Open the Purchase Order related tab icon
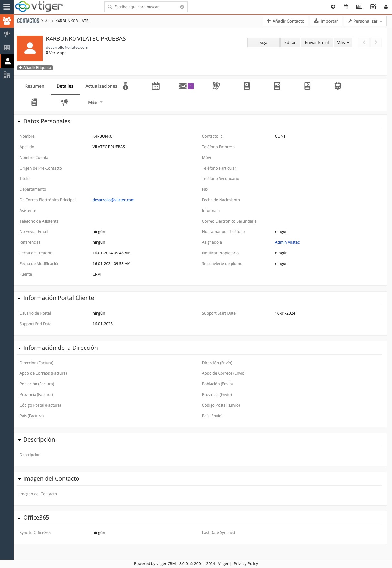 277,86
